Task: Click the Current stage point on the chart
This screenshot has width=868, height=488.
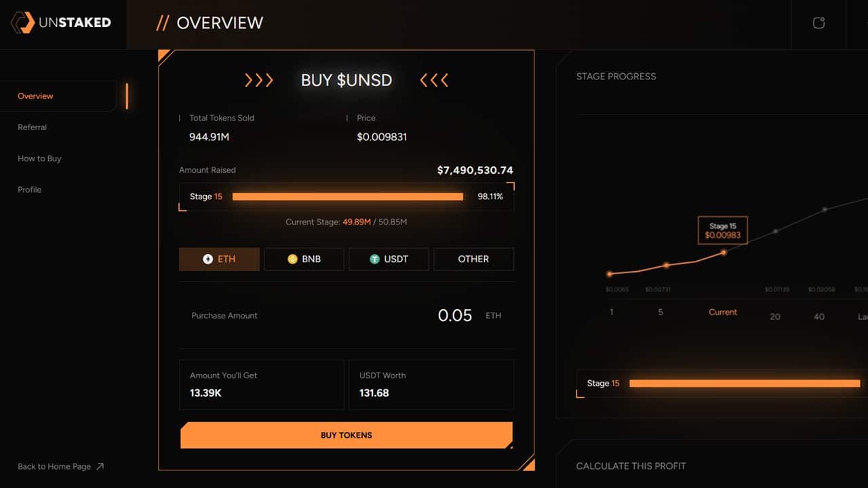Action: (x=723, y=253)
